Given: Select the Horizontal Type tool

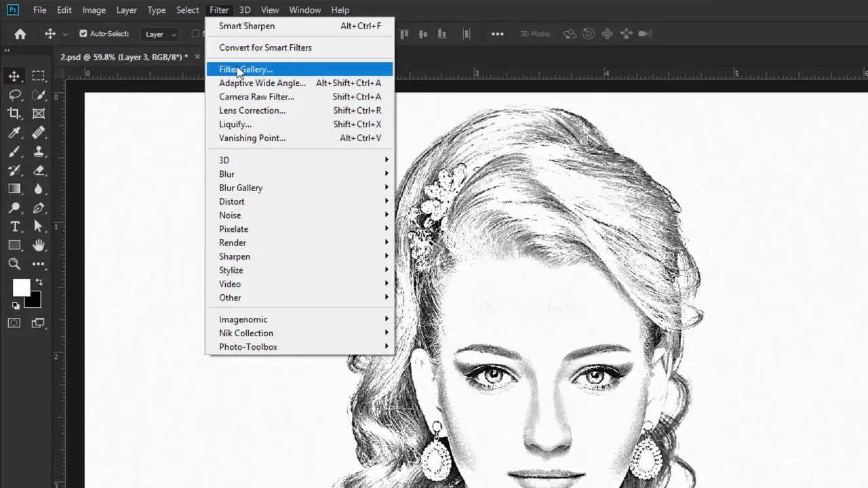Looking at the screenshot, I should click(x=14, y=226).
